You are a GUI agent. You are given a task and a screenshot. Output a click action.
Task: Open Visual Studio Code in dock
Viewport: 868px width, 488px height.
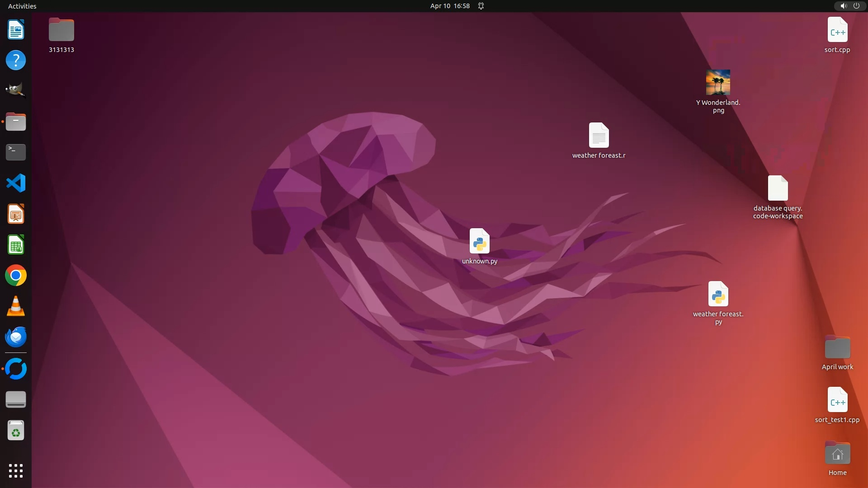pyautogui.click(x=16, y=183)
